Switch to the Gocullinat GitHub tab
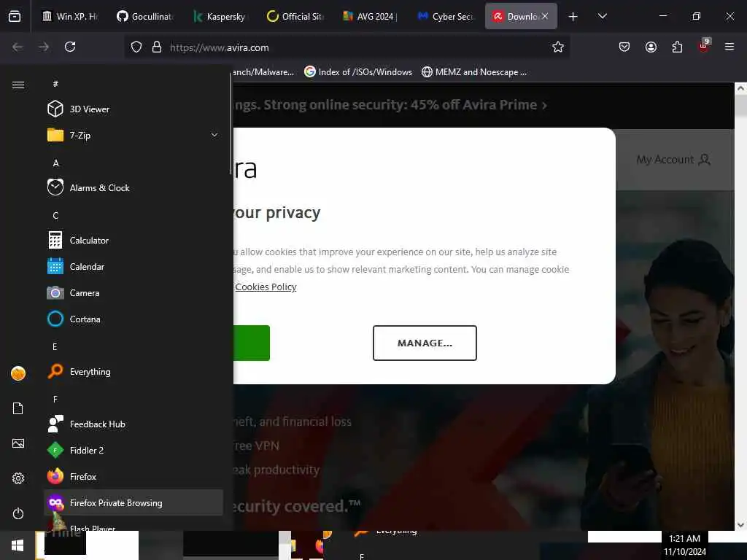Image resolution: width=747 pixels, height=560 pixels. [144, 16]
